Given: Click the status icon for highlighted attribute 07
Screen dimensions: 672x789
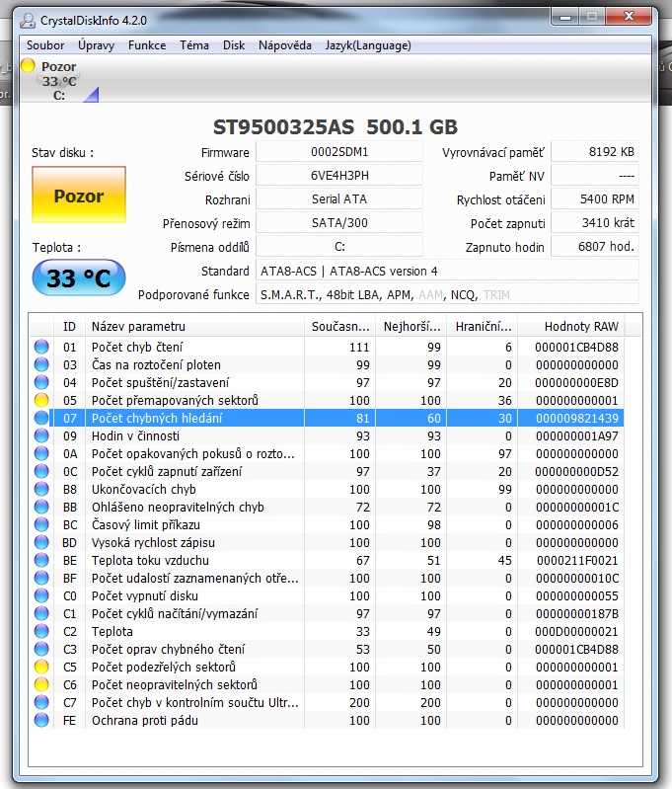Looking at the screenshot, I should click(x=41, y=418).
